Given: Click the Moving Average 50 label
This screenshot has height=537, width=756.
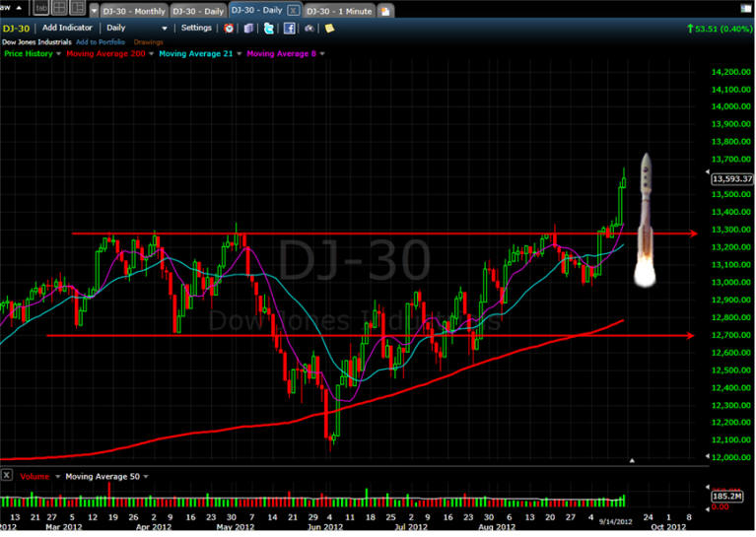Looking at the screenshot, I should click(103, 476).
